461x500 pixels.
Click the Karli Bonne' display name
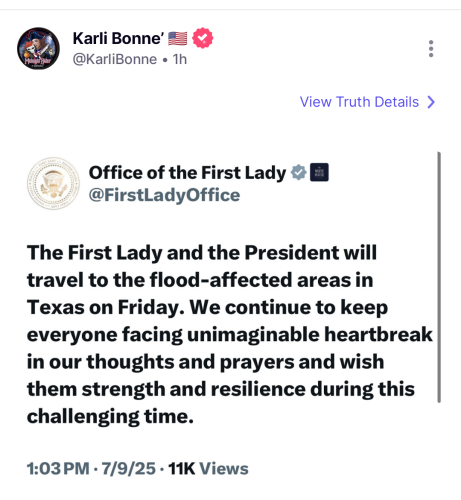click(x=118, y=38)
